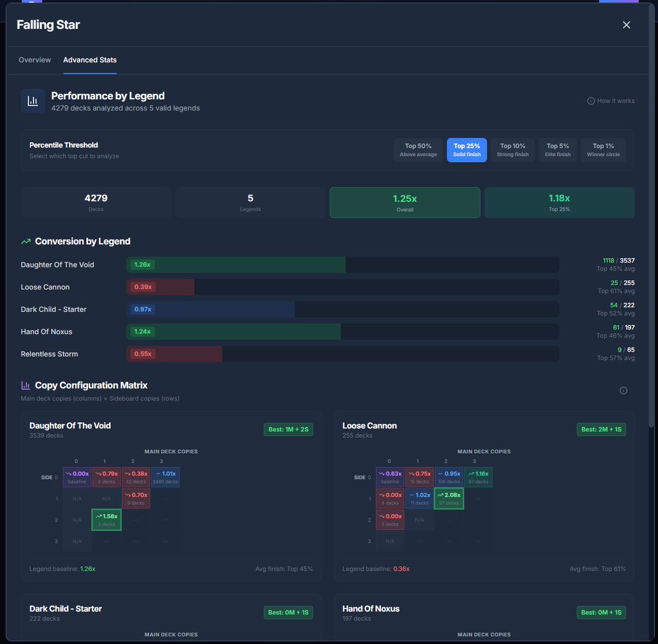658x644 pixels.
Task: Click the 61 / 197 conversion count
Action: [x=623, y=327]
